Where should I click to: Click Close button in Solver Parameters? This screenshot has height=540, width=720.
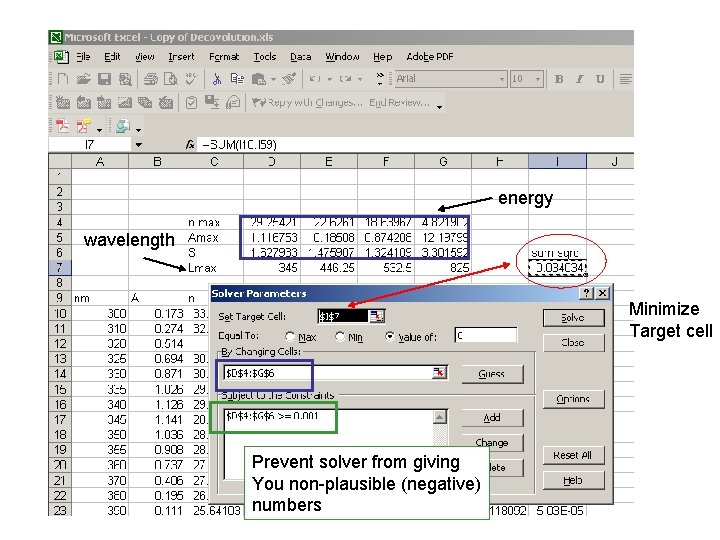(x=573, y=343)
